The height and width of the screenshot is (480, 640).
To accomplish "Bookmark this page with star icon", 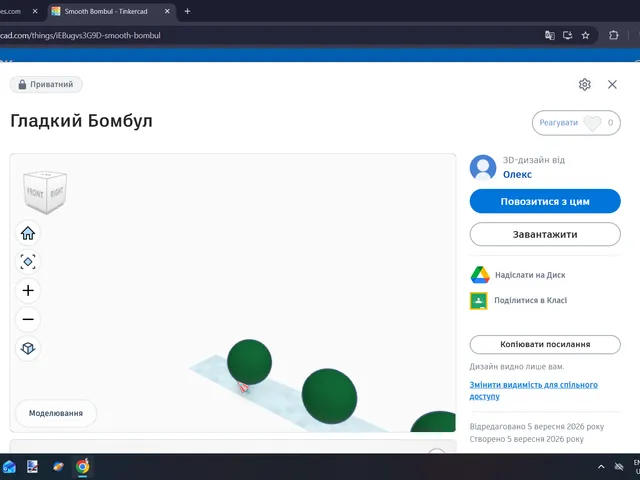I will (x=585, y=36).
